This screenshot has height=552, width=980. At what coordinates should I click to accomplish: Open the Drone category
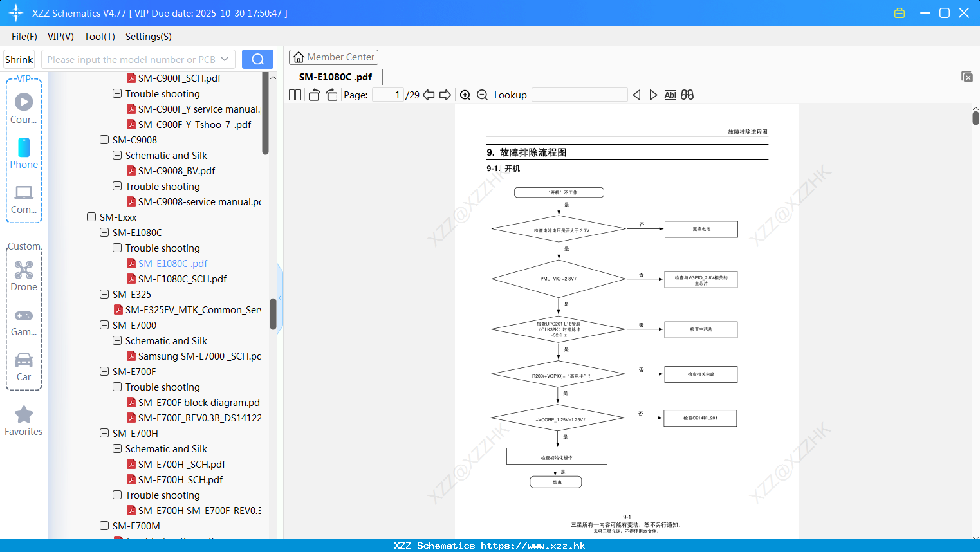click(24, 276)
